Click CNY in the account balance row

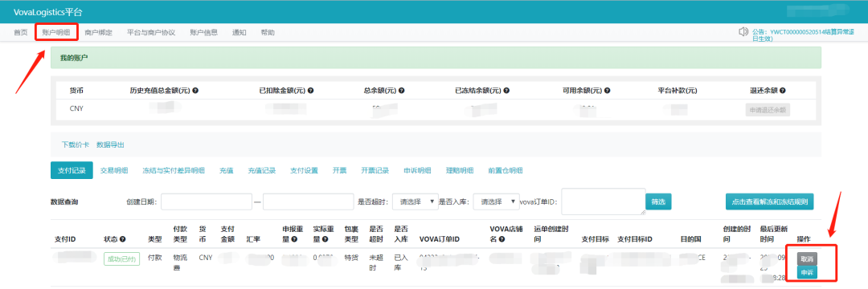click(x=76, y=108)
